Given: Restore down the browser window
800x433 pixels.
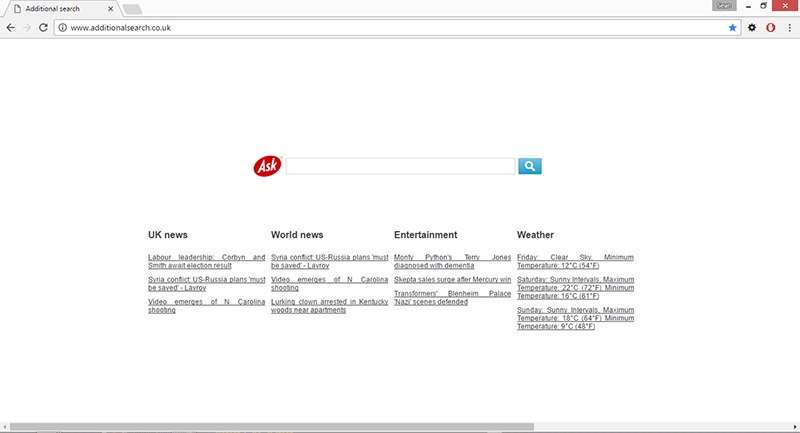Looking at the screenshot, I should coord(763,6).
